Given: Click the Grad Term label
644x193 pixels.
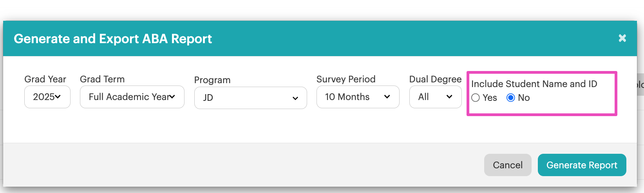Looking at the screenshot, I should coord(102,79).
